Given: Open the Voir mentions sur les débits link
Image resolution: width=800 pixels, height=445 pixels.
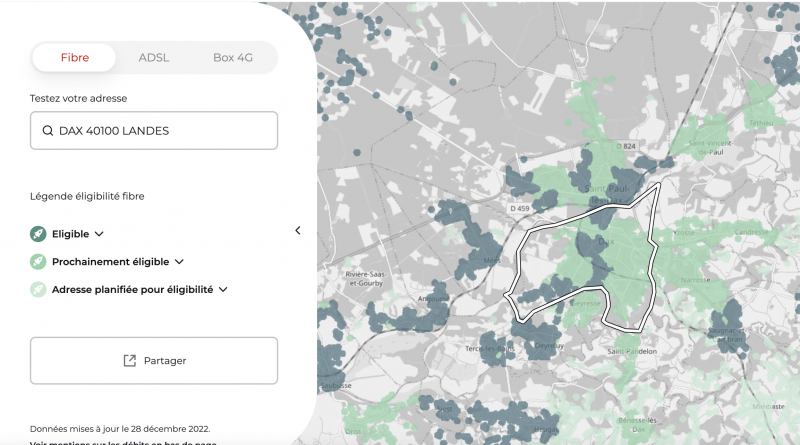Looking at the screenshot, I should click(120, 441).
